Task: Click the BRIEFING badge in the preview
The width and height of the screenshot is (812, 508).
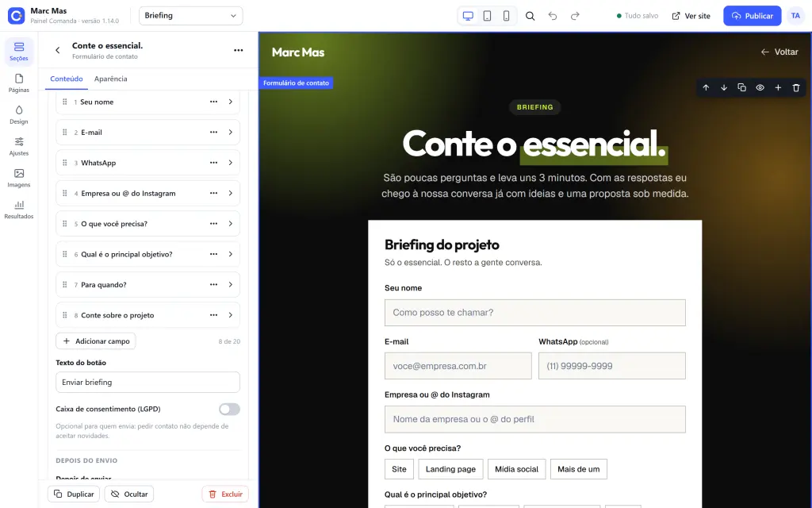Action: tap(535, 107)
